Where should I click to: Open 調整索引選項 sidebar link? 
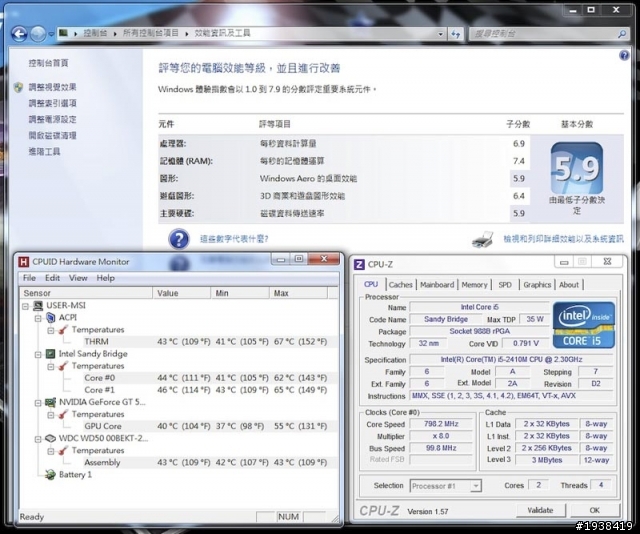[52, 103]
